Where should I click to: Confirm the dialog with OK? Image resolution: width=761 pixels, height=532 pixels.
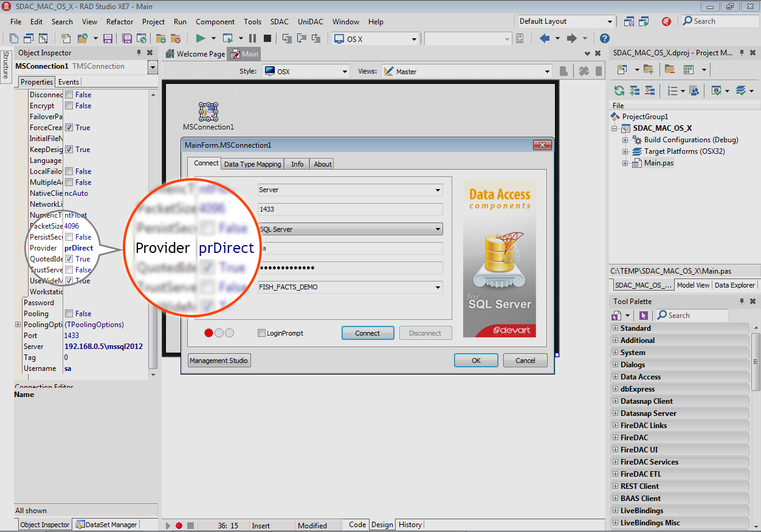(x=477, y=361)
